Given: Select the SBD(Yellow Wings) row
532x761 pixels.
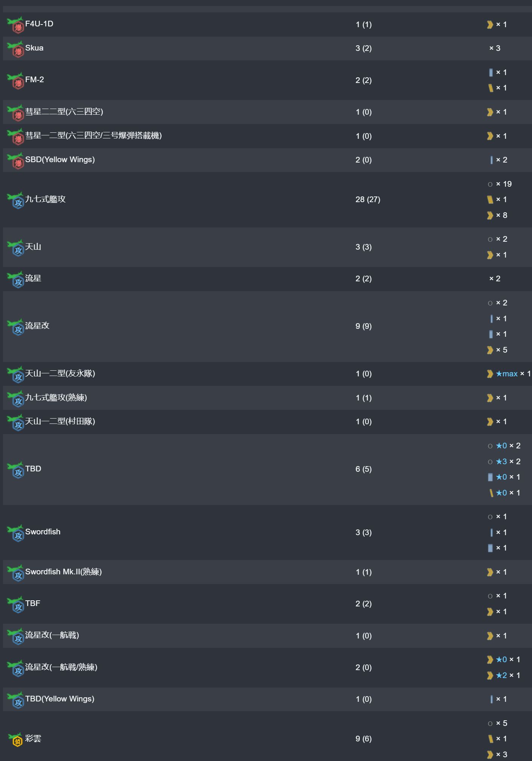Looking at the screenshot, I should coord(267,160).
